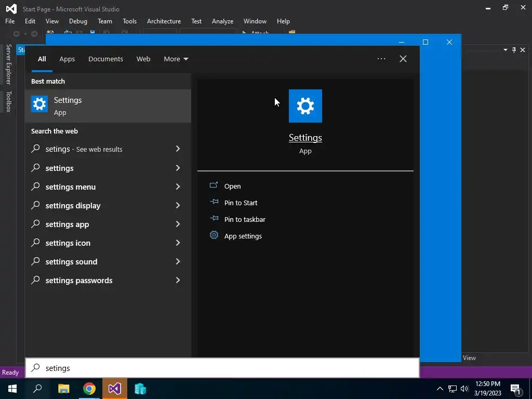Switch to the Apps search tab
Screen dimensions: 532x399
pos(67,59)
